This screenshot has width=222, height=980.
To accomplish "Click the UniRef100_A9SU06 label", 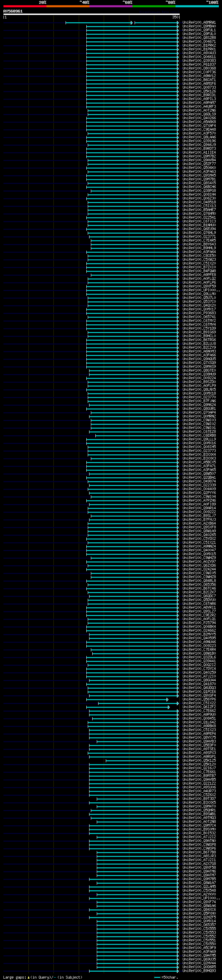I will click(199, 787).
